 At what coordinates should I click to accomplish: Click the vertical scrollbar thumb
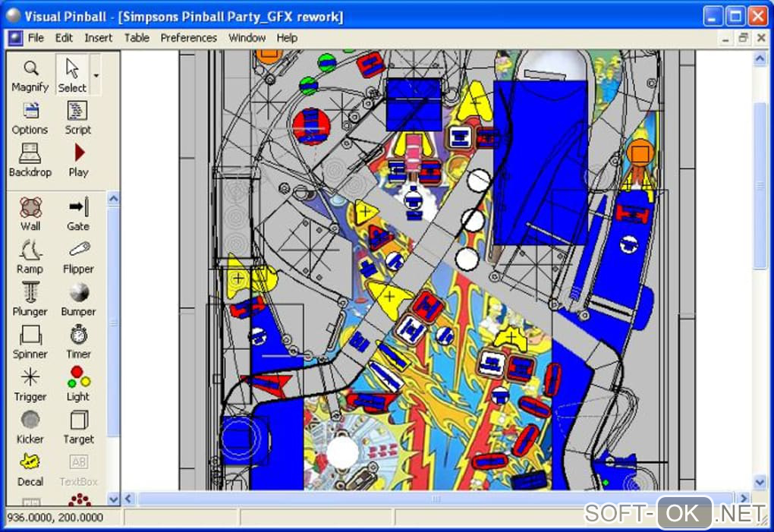[760, 186]
